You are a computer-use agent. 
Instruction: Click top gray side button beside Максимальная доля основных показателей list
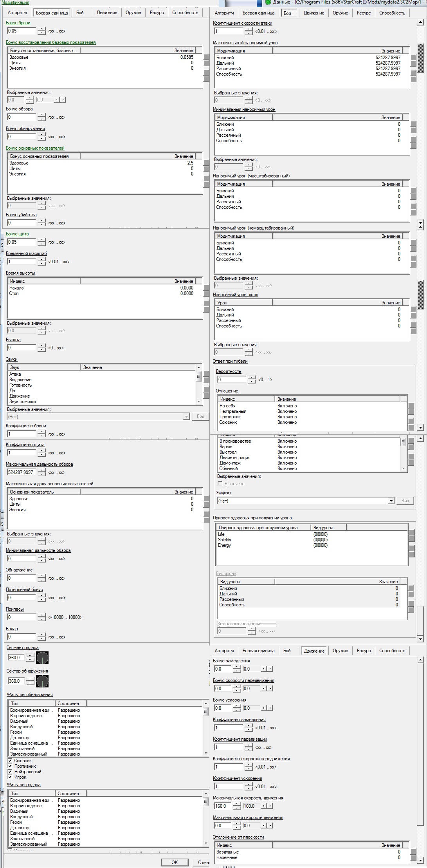click(x=206, y=499)
